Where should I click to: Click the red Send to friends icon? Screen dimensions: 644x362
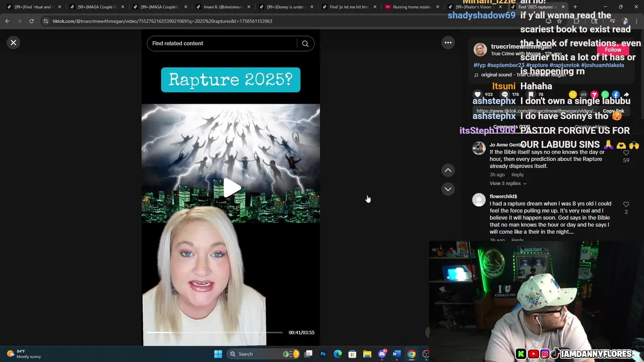coord(594,95)
